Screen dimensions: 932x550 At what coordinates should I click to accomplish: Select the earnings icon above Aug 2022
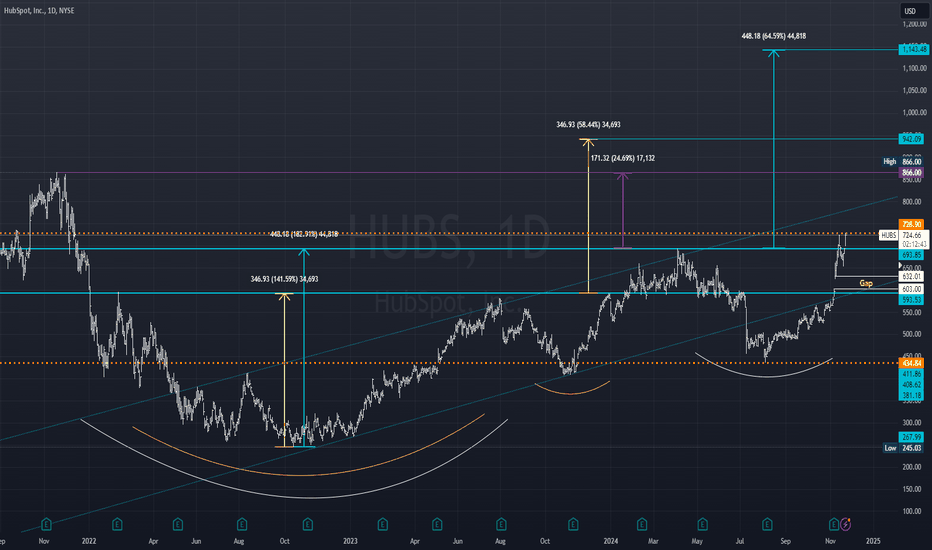click(x=242, y=524)
